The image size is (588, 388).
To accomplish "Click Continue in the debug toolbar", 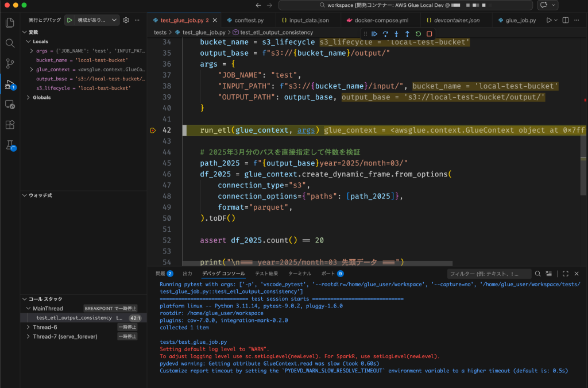I will click(x=374, y=34).
